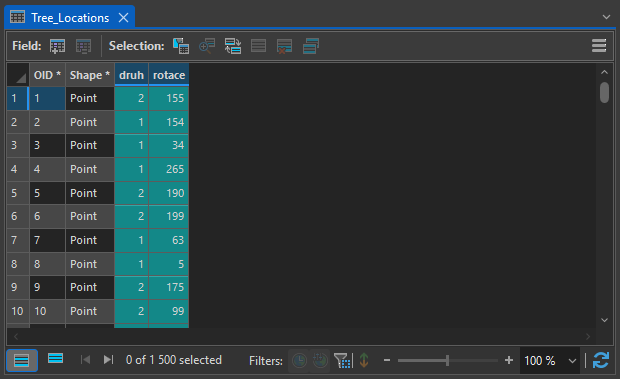The width and height of the screenshot is (620, 379).
Task: Select row header 6
Action: pyautogui.click(x=18, y=216)
